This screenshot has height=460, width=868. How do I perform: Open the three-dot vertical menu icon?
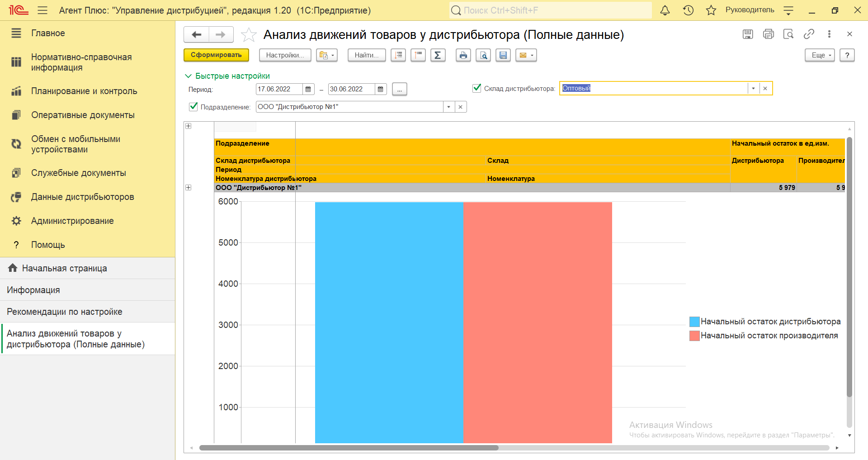(829, 34)
